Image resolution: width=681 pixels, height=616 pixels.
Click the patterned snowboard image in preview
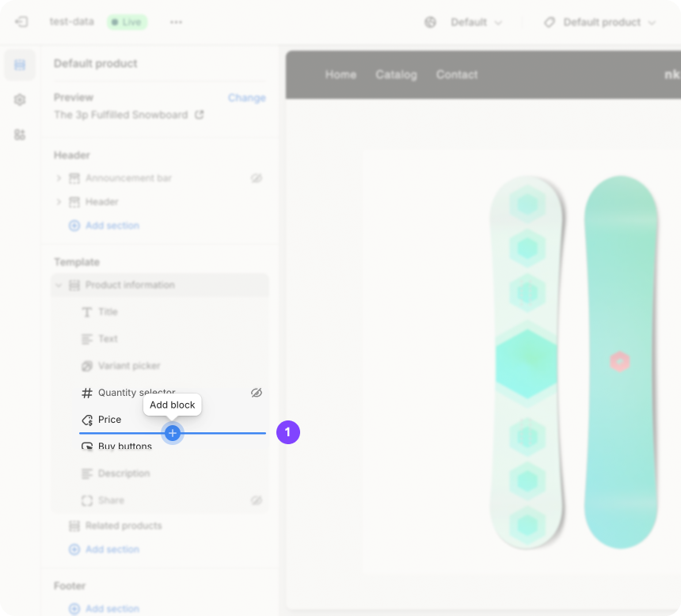pyautogui.click(x=527, y=363)
